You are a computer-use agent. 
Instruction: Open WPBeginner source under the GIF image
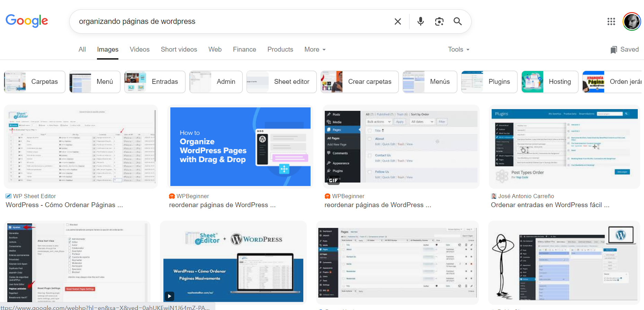pos(348,196)
